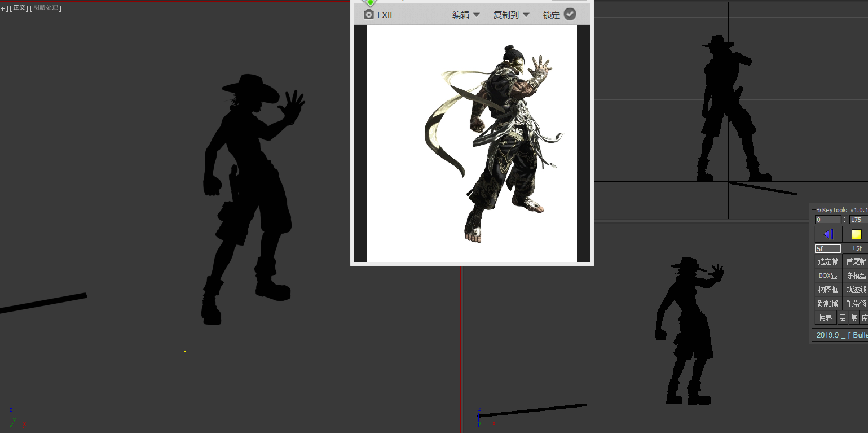Viewport: 868px width, 433px height.
Task: Click the blue step-back playback arrow
Action: [x=829, y=234]
